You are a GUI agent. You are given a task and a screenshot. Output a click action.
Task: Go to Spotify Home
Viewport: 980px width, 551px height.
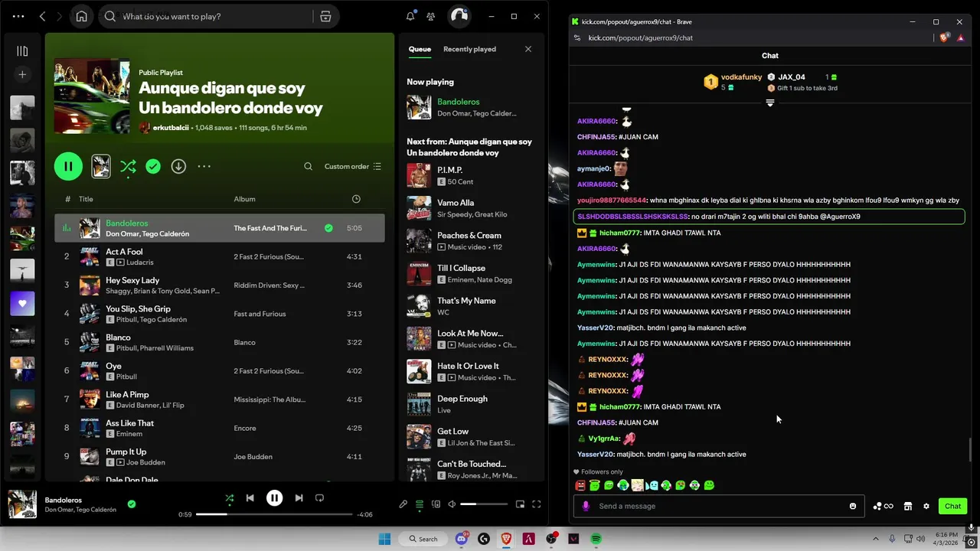point(81,16)
